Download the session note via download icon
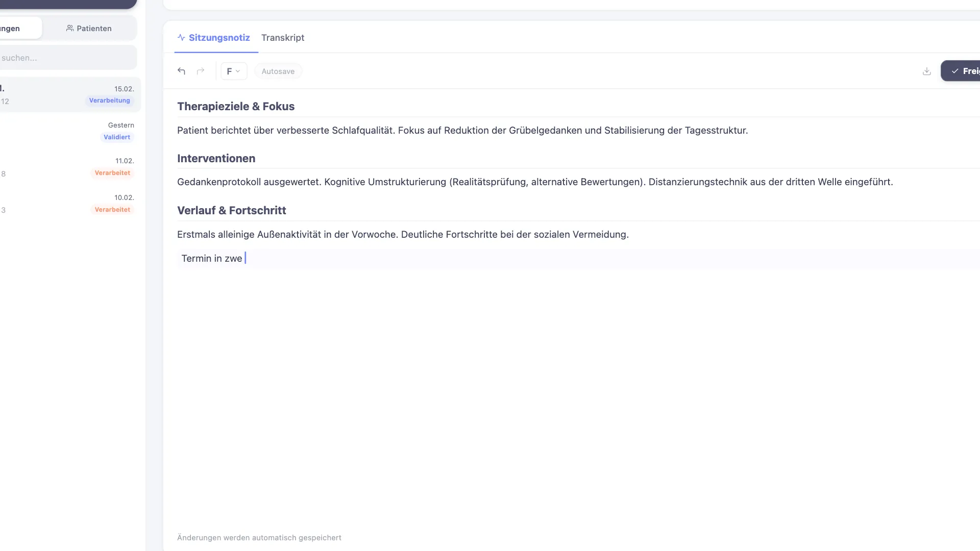The image size is (980, 551). point(927,71)
